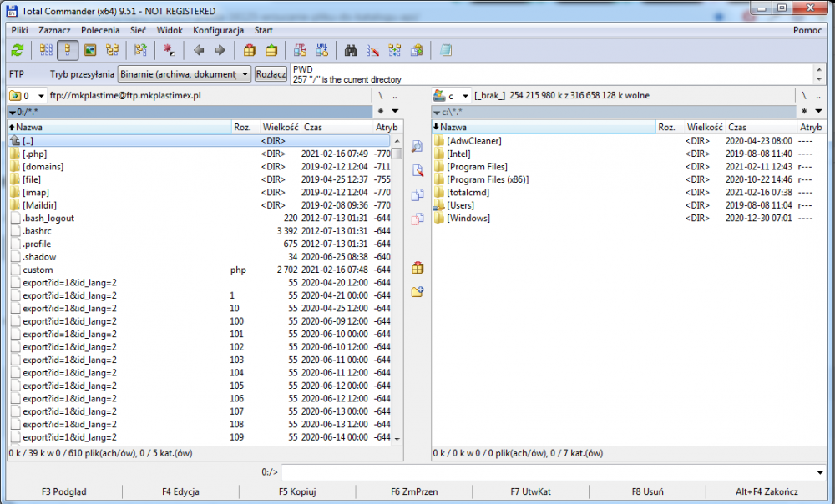Click the left panel scrollbar down arrow
Viewport: 835px width, 504px height.
pyautogui.click(x=397, y=439)
